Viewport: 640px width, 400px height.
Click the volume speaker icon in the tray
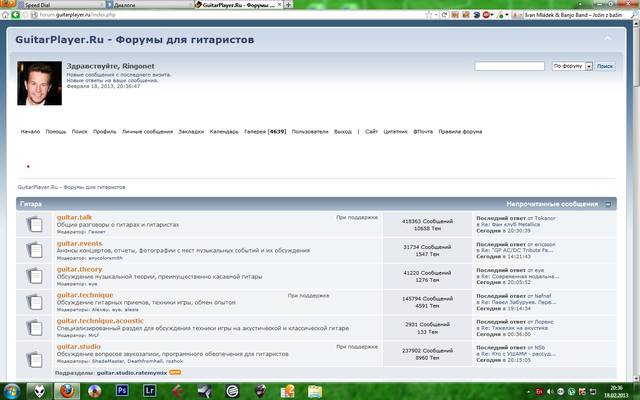click(550, 391)
